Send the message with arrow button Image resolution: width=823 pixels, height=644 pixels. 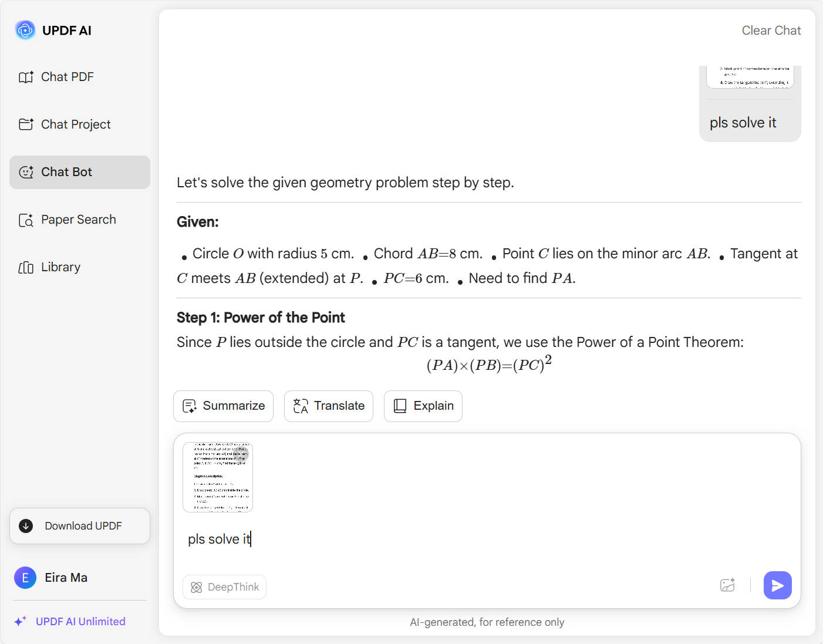(x=777, y=585)
